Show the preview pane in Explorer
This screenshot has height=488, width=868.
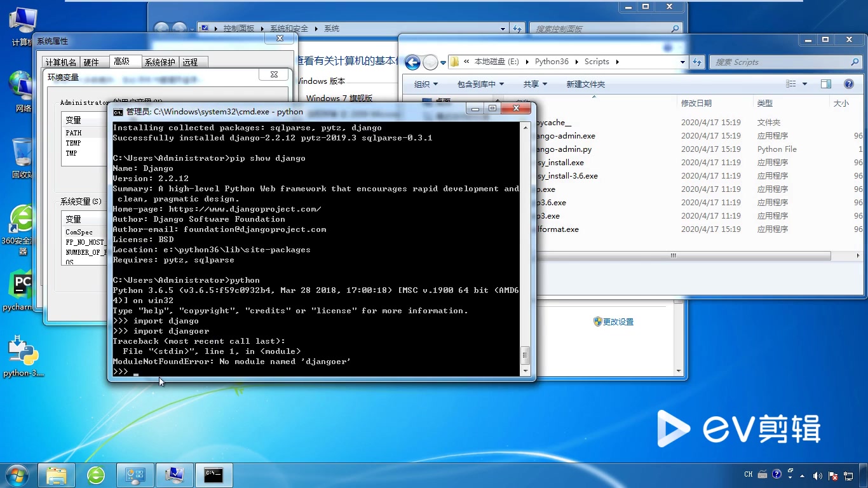pos(825,84)
